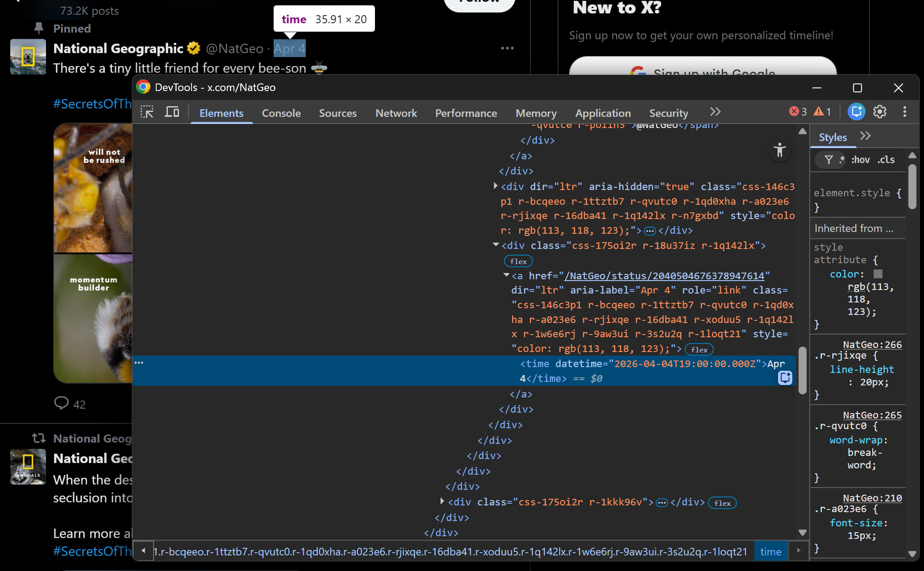Click the Elements panel scrollbar thumb

point(802,370)
